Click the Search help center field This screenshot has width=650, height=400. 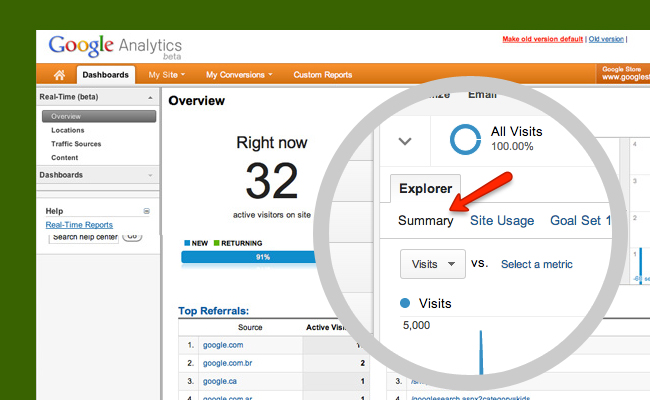tap(84, 238)
